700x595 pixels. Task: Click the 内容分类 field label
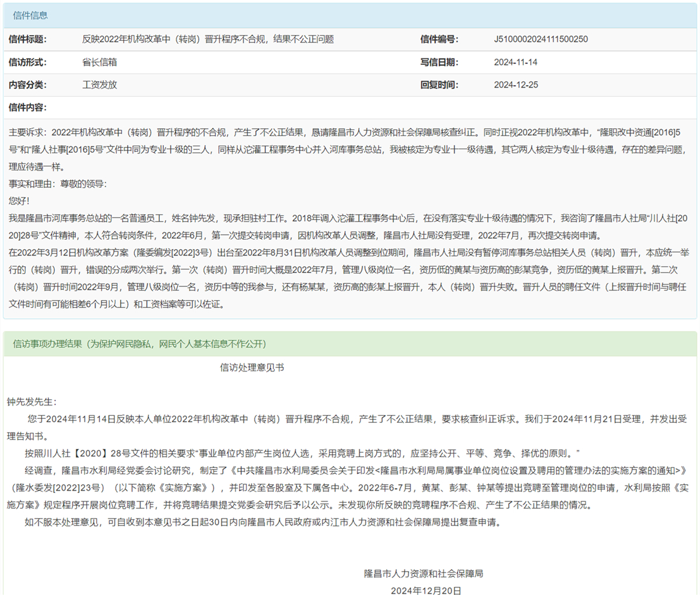(27, 85)
